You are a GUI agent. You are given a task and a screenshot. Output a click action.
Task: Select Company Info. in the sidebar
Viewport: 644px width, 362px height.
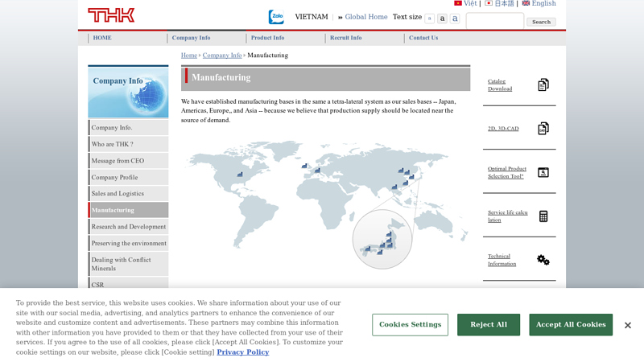(128, 128)
